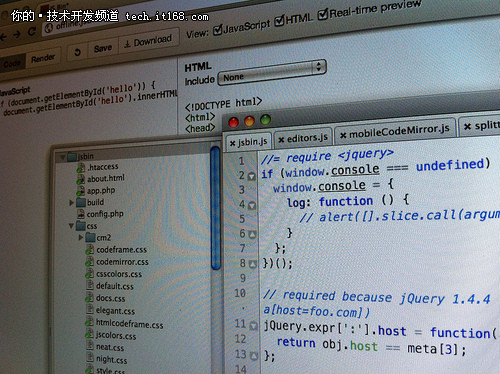This screenshot has height=374, width=500.
Task: Switch to the mobileCodeMirror.js tab
Action: click(395, 131)
